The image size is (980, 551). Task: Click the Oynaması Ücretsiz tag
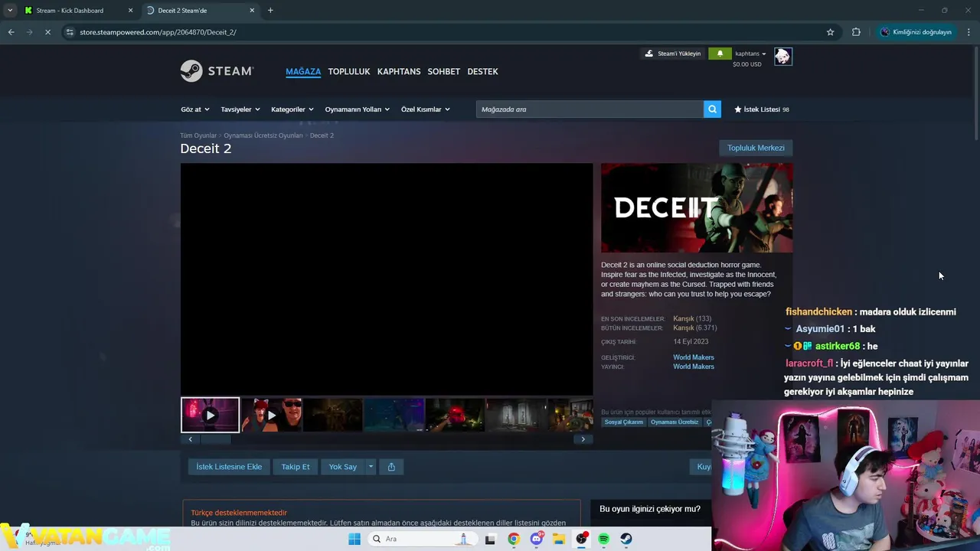click(675, 422)
